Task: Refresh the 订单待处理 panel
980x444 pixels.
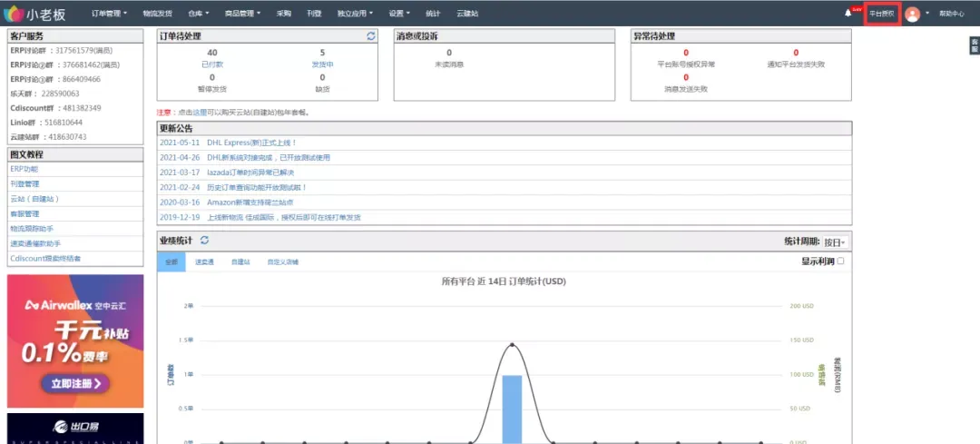Action: point(370,36)
